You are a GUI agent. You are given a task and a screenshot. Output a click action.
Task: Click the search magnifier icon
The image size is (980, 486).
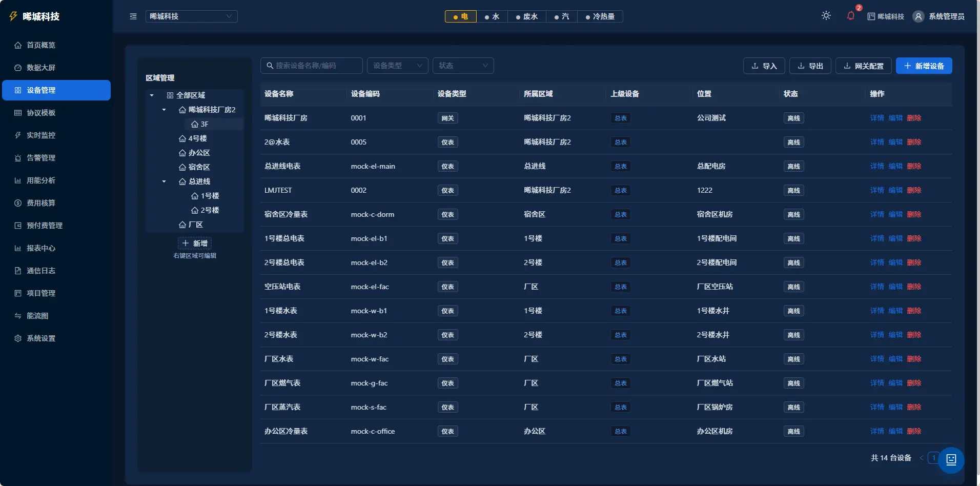click(x=270, y=66)
